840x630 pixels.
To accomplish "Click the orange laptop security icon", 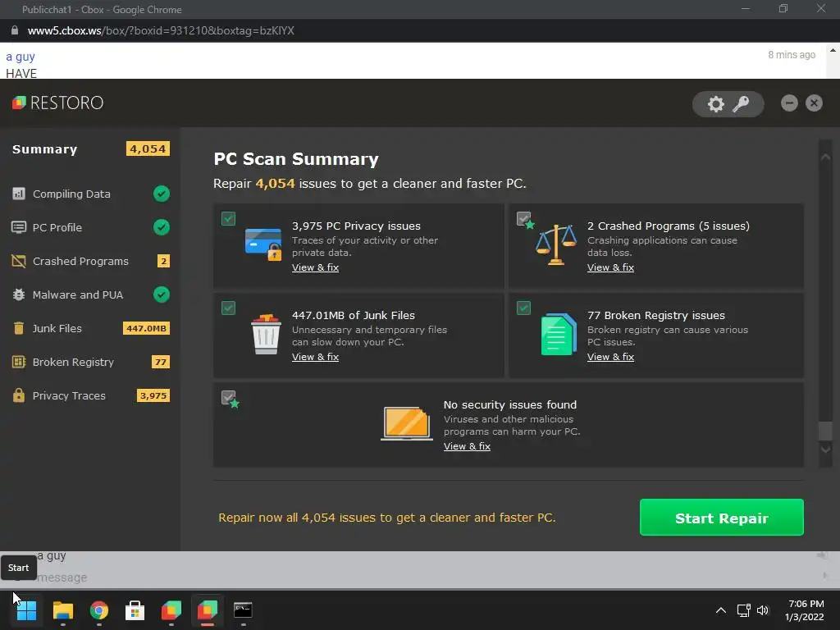I will 407,423.
